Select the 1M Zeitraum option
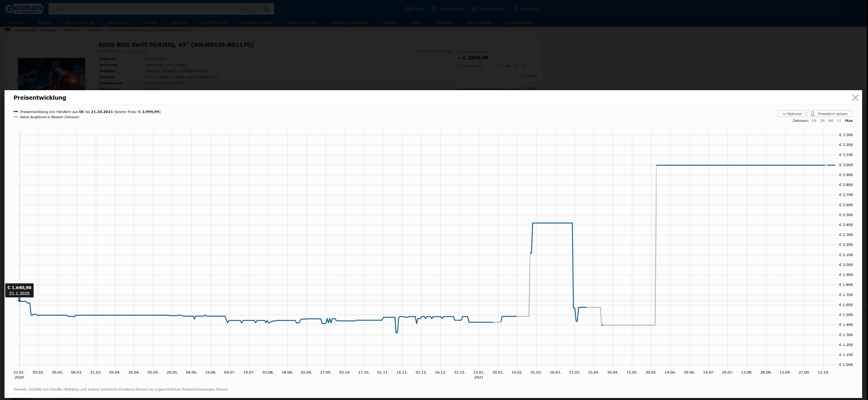The height and width of the screenshot is (400, 868). coord(813,121)
